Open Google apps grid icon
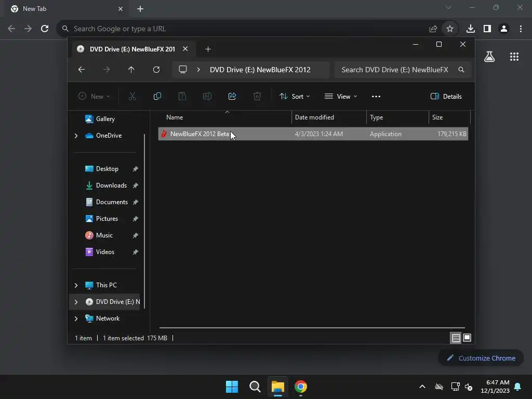532x399 pixels. 514,57
